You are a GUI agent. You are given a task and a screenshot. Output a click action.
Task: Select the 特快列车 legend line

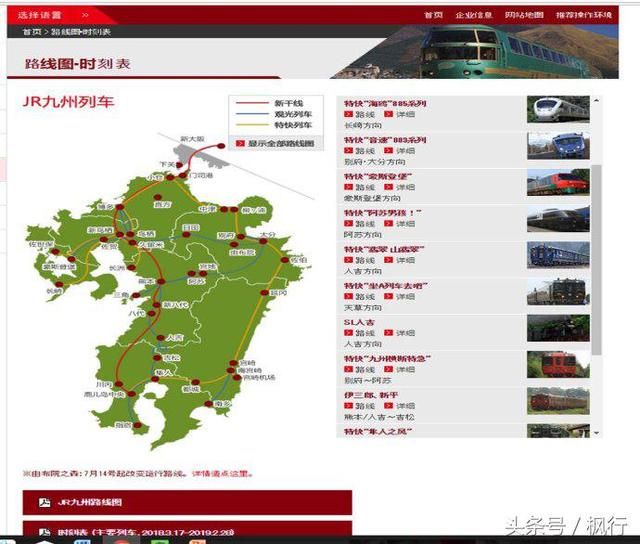252,125
